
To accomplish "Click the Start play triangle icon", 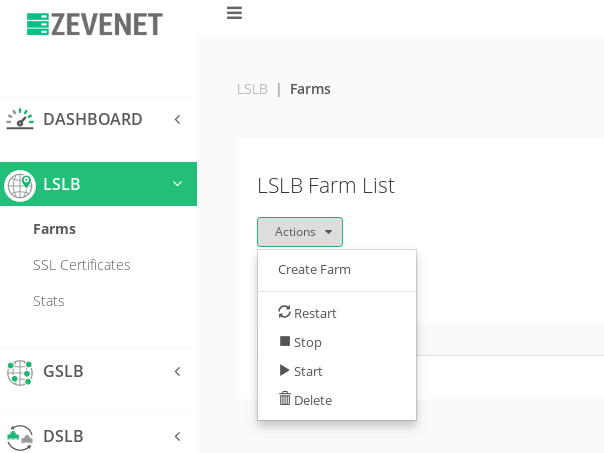I will [285, 370].
